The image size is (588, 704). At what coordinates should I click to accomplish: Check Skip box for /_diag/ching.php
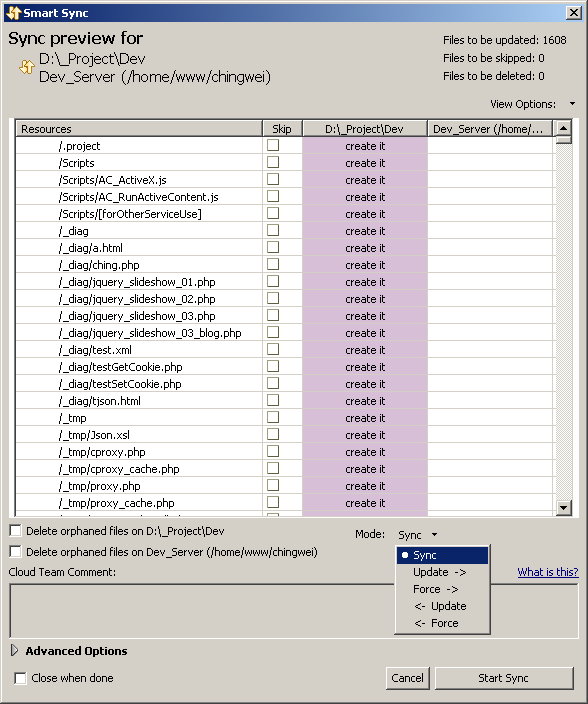[273, 264]
